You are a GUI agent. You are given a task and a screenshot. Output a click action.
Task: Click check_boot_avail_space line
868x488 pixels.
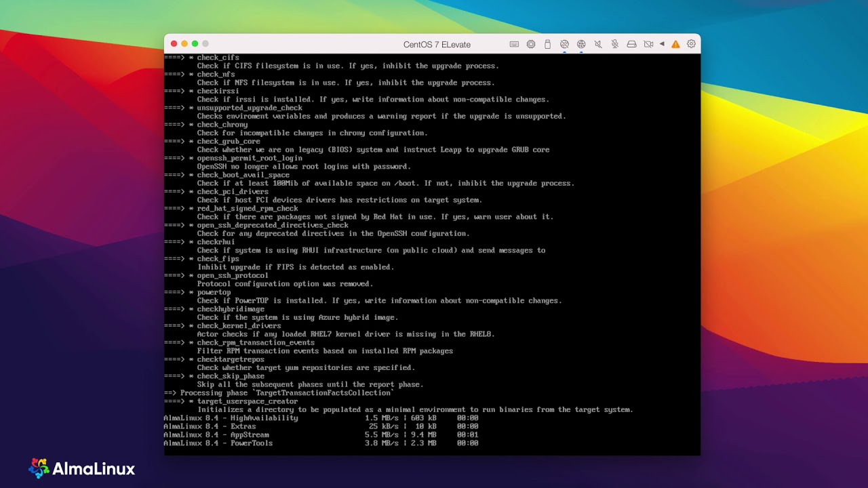click(226, 175)
